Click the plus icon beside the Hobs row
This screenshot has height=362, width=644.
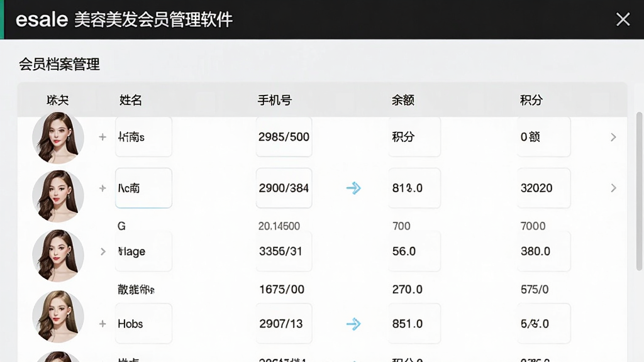[x=103, y=324]
